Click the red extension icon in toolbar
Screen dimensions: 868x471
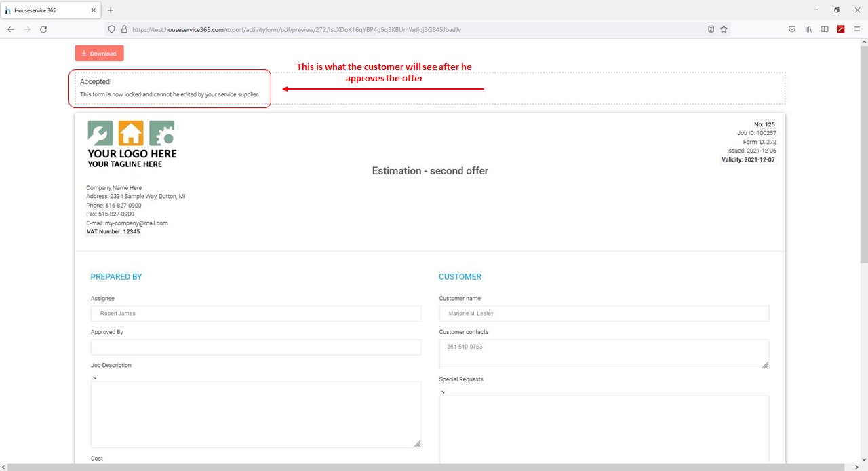(841, 29)
